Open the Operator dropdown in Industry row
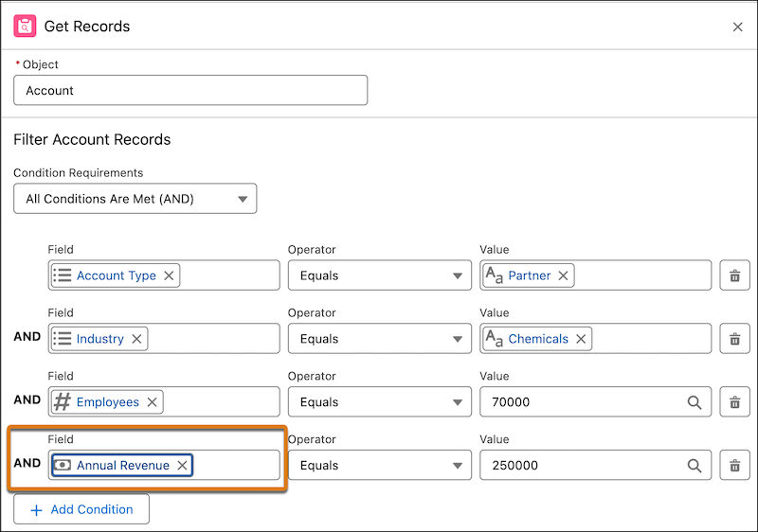758x532 pixels. [380, 339]
